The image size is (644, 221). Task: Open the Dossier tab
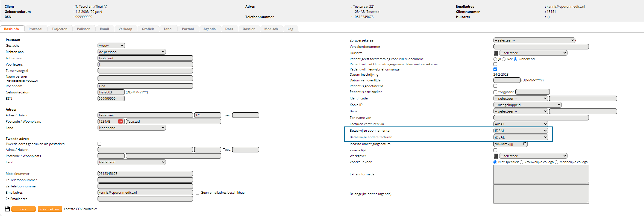click(248, 29)
